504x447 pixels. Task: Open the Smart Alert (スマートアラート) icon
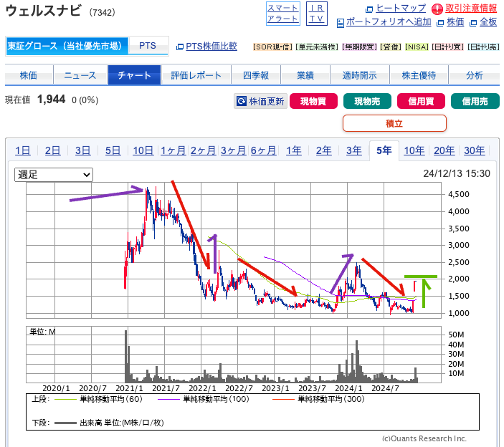283,14
